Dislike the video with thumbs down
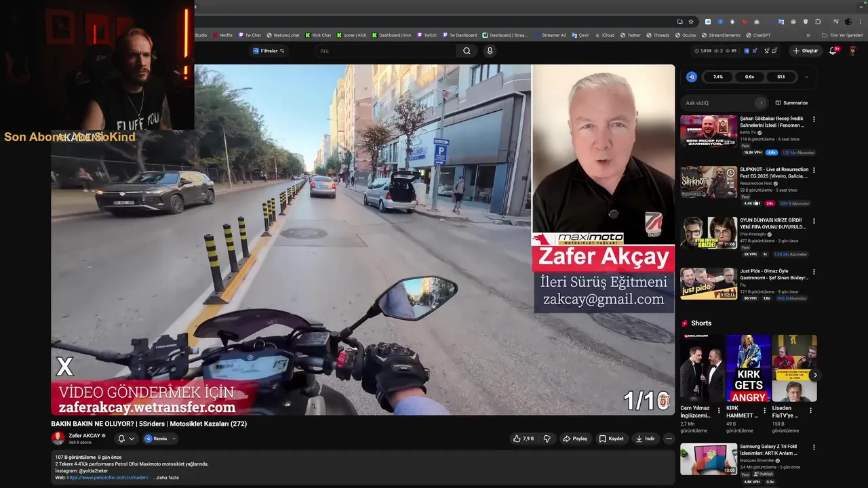The height and width of the screenshot is (488, 868). coord(547,439)
